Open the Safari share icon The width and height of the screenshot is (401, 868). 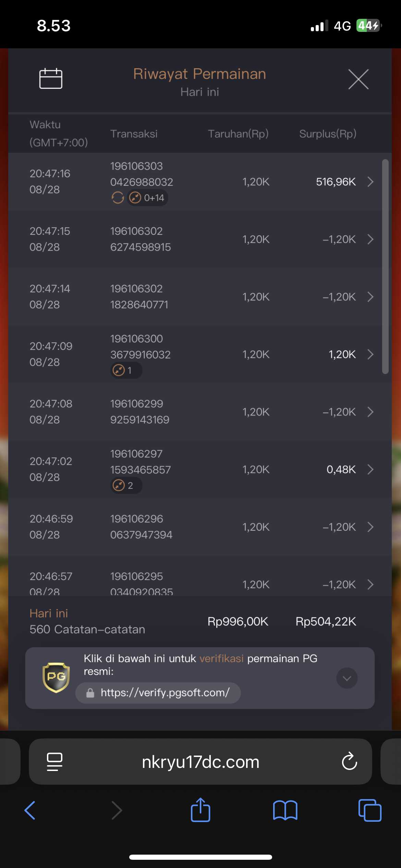[200, 810]
